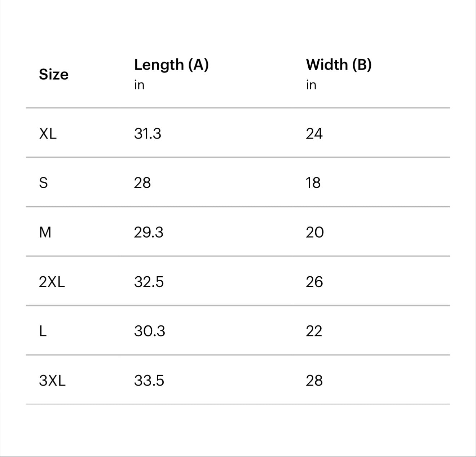This screenshot has height=457, width=476.
Task: Click the 31.3 length value
Action: [x=147, y=134]
